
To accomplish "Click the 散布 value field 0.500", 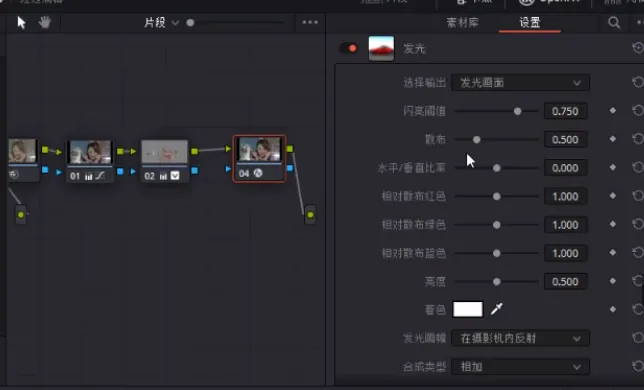I will point(565,140).
